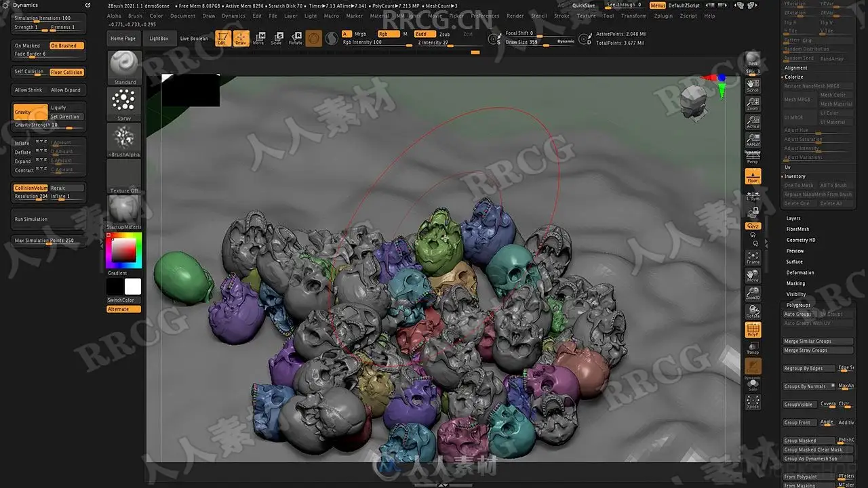Expand the Deformation subpalette
Screen dimensions: 868x488
coord(800,272)
